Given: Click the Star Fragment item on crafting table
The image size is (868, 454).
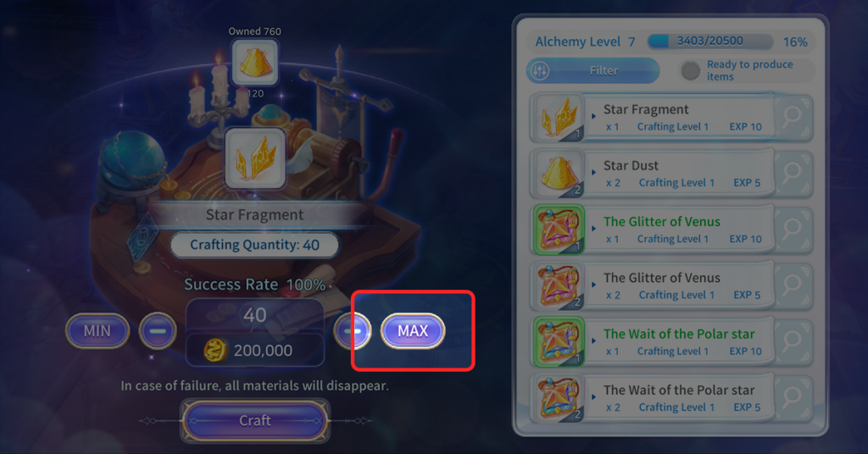Looking at the screenshot, I should (255, 158).
